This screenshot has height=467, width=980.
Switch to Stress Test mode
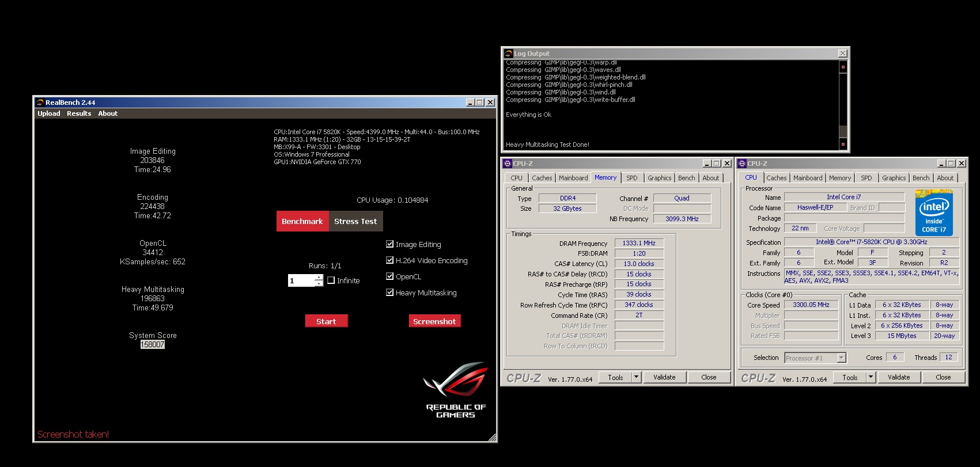(x=355, y=221)
